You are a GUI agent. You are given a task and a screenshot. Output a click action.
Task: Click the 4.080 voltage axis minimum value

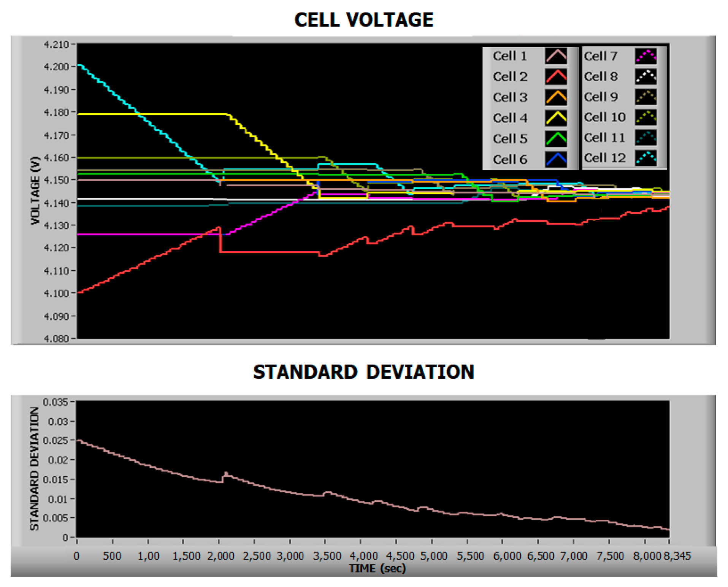(56, 338)
